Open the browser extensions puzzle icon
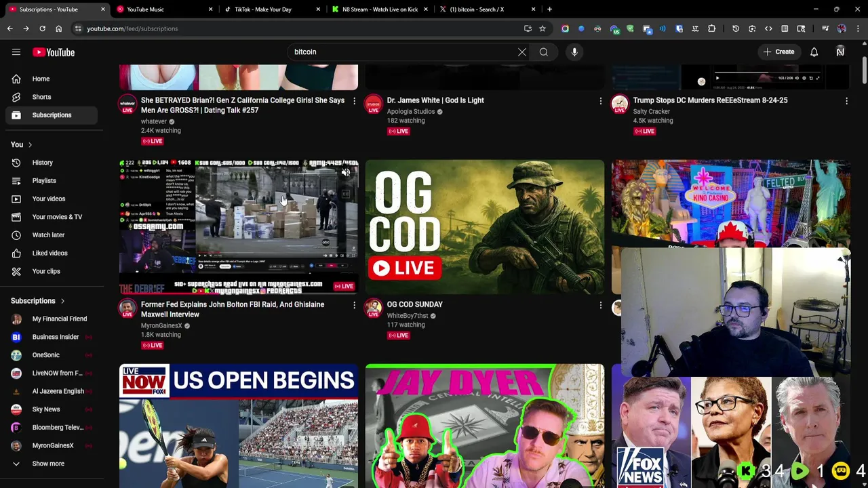The height and width of the screenshot is (488, 868). pyautogui.click(x=711, y=28)
